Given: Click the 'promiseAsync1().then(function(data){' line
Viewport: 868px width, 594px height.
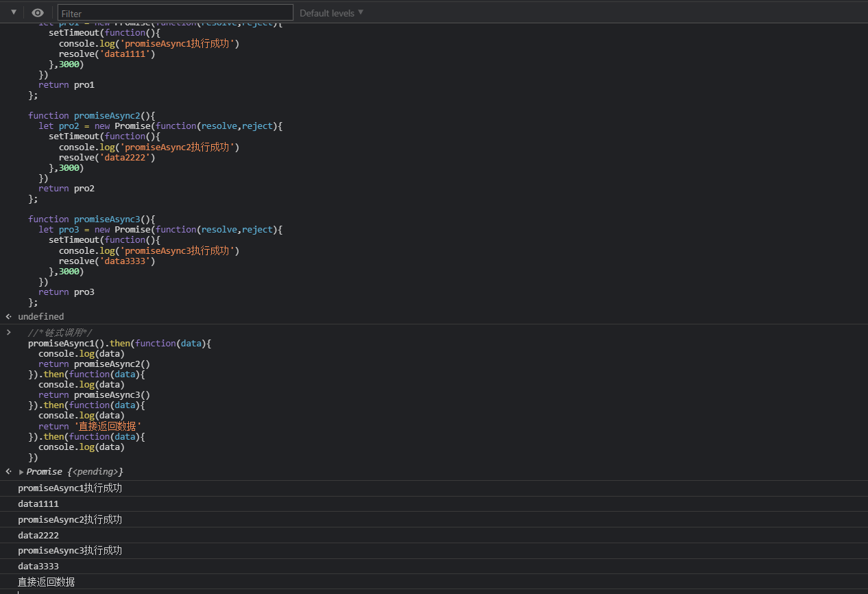Looking at the screenshot, I should pos(119,343).
